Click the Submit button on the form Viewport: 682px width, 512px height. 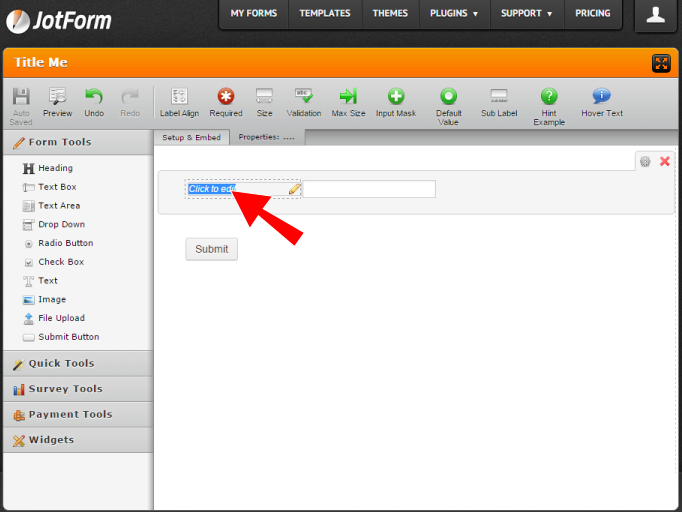(x=211, y=249)
